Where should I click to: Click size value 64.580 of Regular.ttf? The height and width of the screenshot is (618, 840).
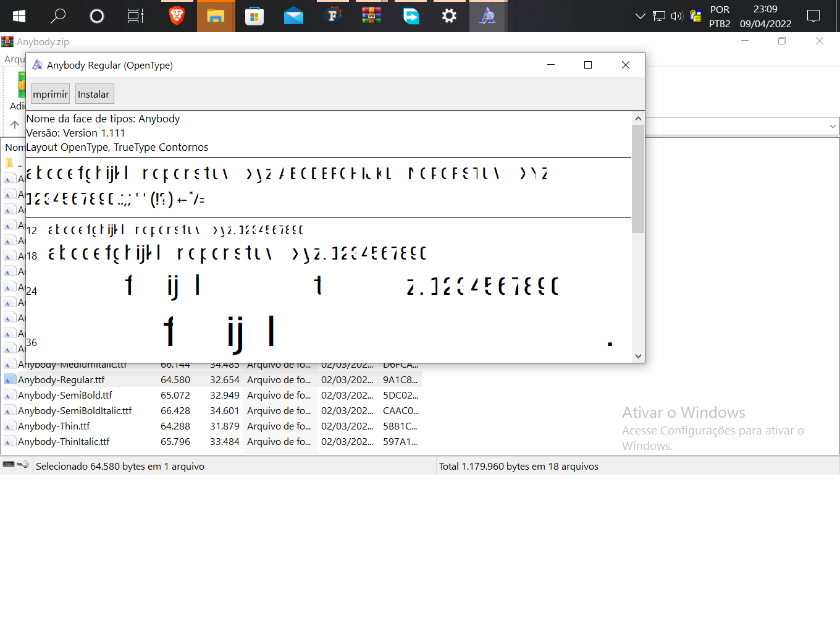pyautogui.click(x=175, y=379)
